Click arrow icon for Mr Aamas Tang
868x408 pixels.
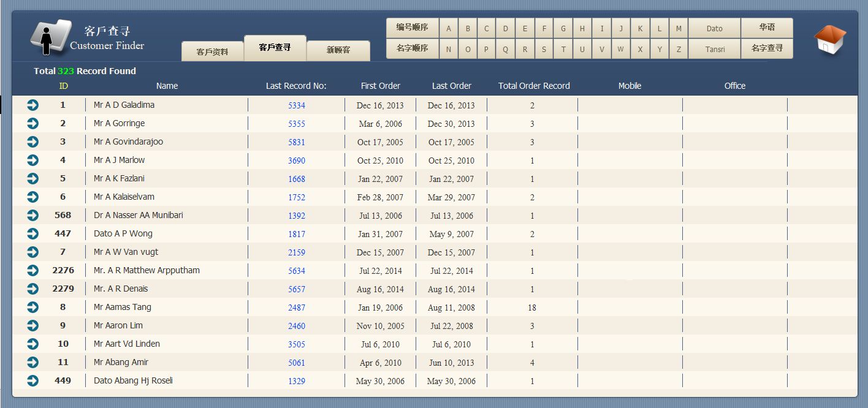click(x=32, y=308)
